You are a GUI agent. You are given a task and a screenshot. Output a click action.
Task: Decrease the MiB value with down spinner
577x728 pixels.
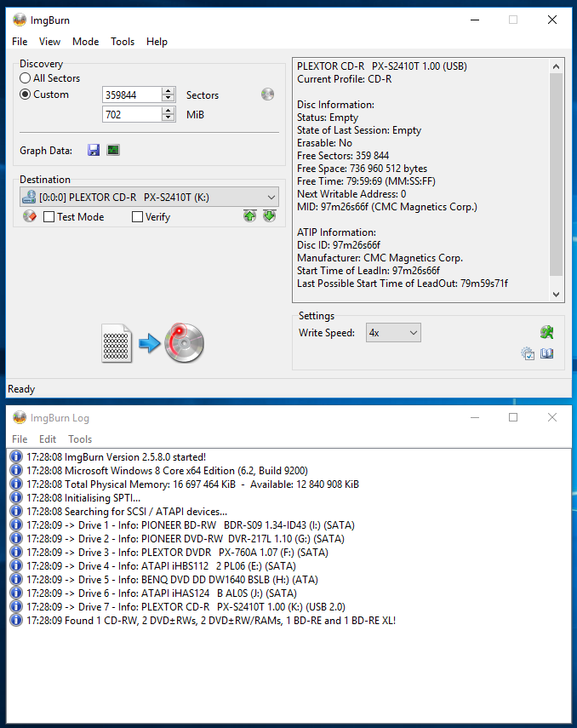169,118
